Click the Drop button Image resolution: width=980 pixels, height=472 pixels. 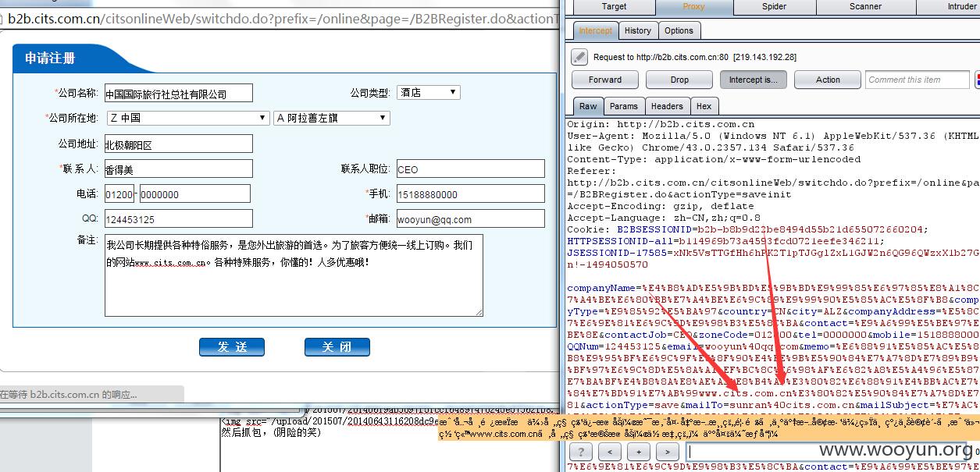coord(679,80)
